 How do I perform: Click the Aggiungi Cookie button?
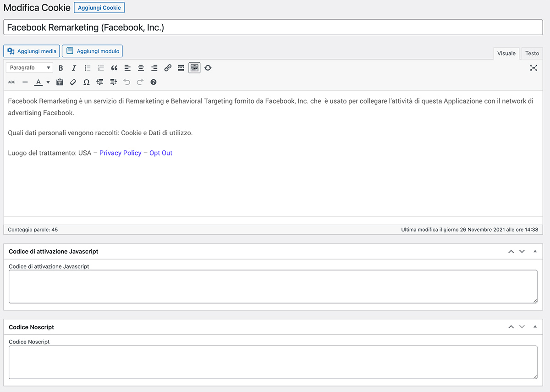point(99,8)
